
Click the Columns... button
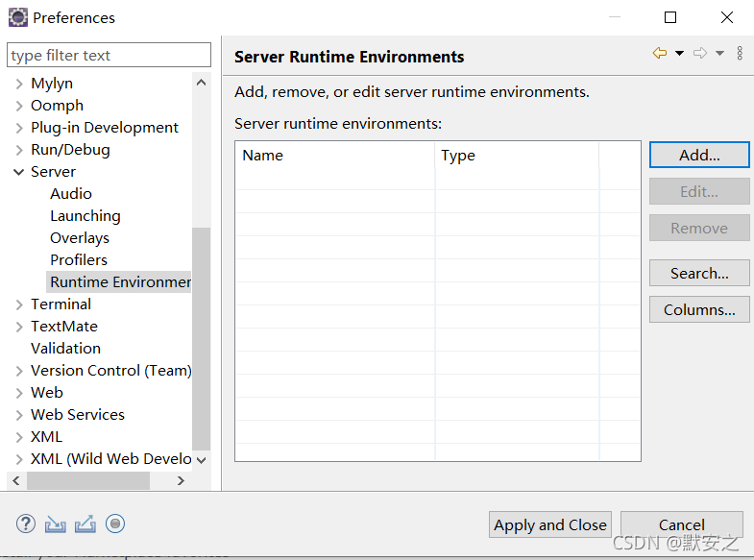pyautogui.click(x=699, y=309)
